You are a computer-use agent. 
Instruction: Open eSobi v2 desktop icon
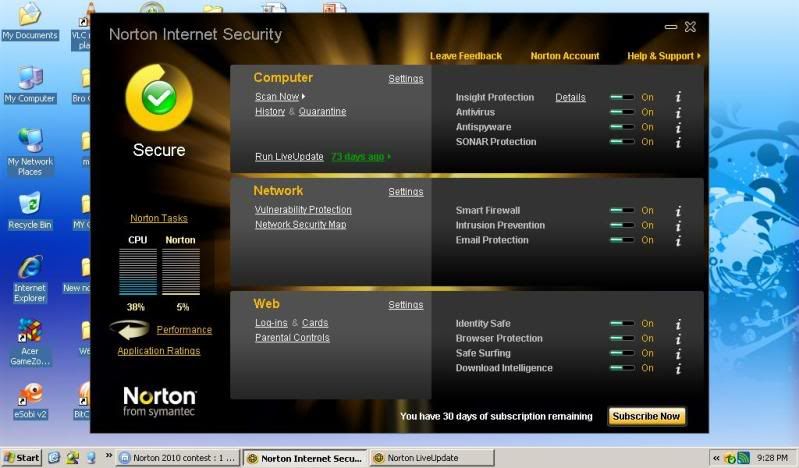point(30,401)
